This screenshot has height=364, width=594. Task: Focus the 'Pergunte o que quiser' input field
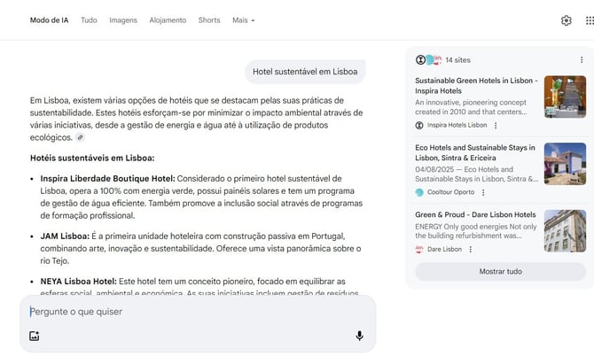[186, 312]
